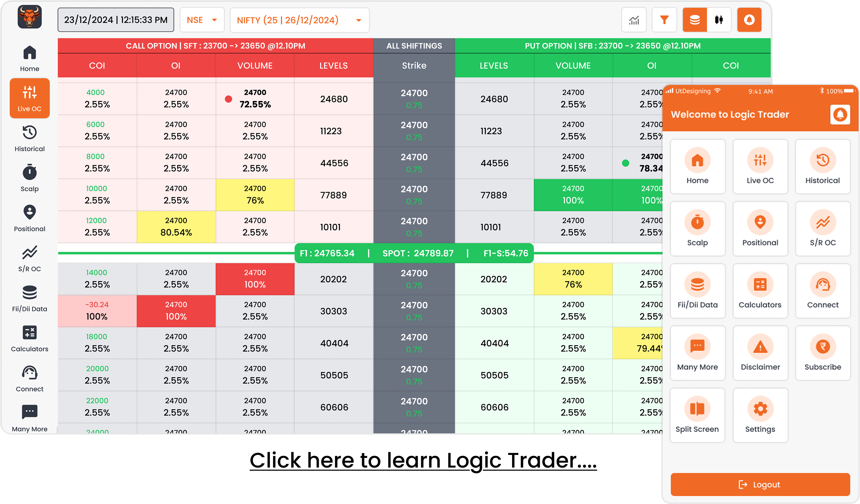The width and height of the screenshot is (860, 504).
Task: Open the chart analysis icon in toolbar
Action: point(634,20)
